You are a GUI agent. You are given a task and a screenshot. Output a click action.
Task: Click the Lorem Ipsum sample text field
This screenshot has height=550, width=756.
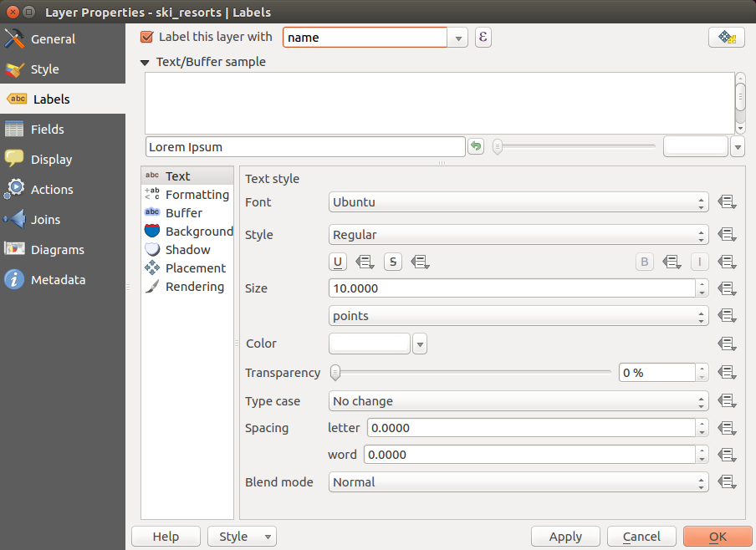pos(304,147)
